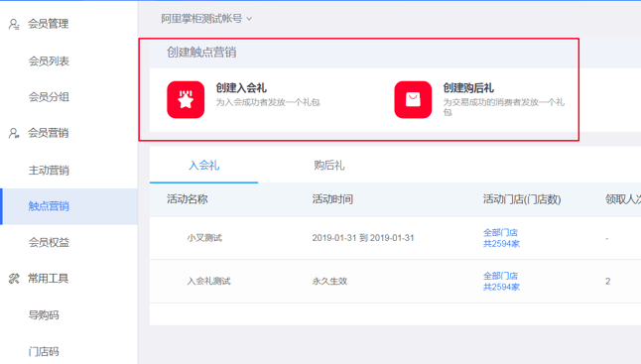Click the 活动门店(门店数) column header
This screenshot has width=641, height=364.
522,199
